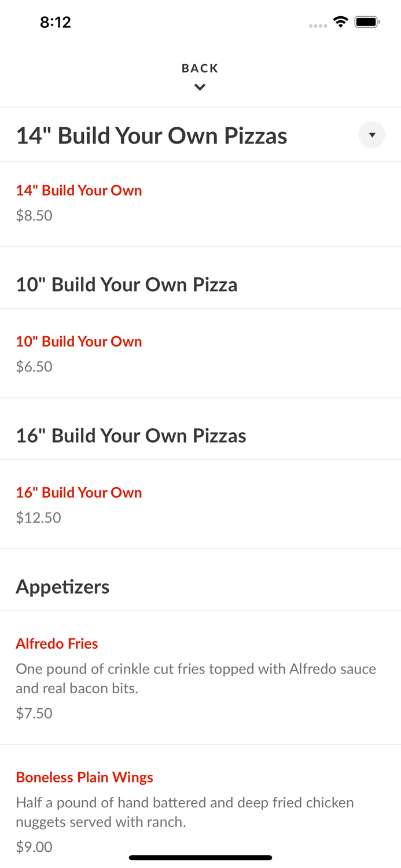401x868 pixels.
Task: Open the 10" Build Your Own item
Action: tap(79, 341)
